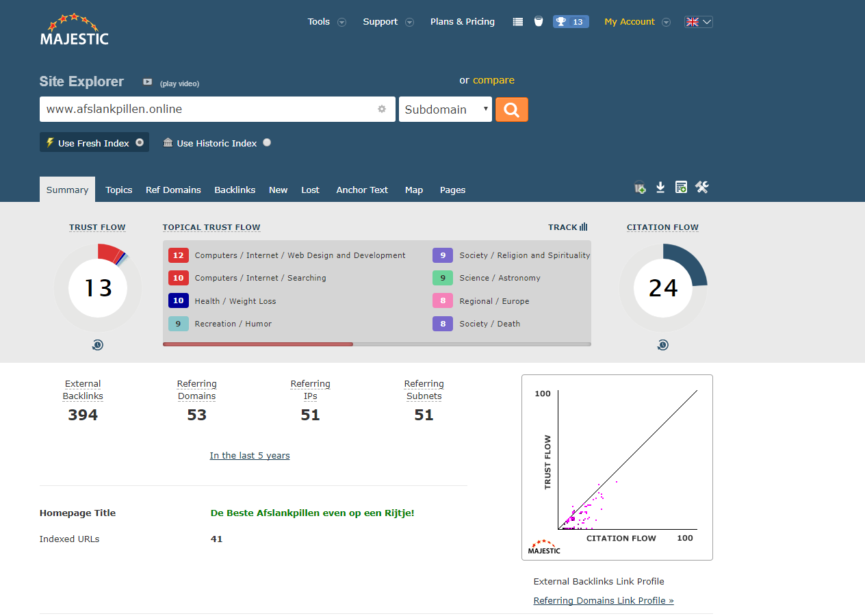Click the compare link
Image resolution: width=865 pixels, height=616 pixels.
[x=493, y=80]
